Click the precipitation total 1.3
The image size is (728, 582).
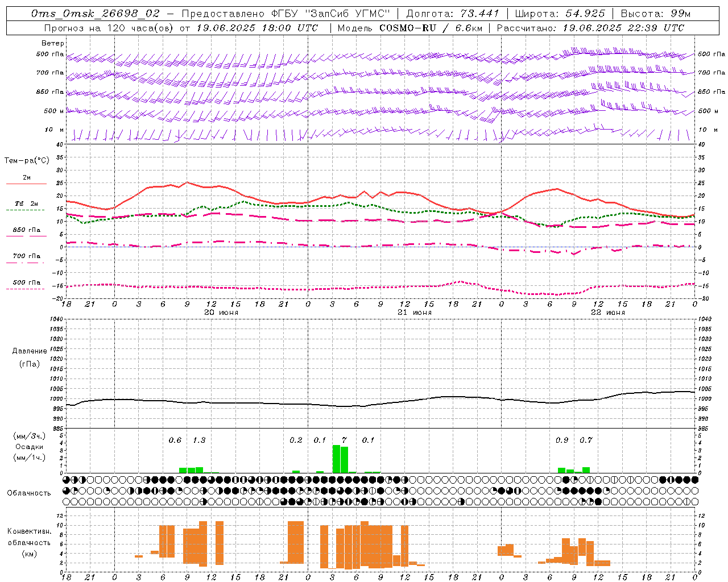click(x=199, y=440)
